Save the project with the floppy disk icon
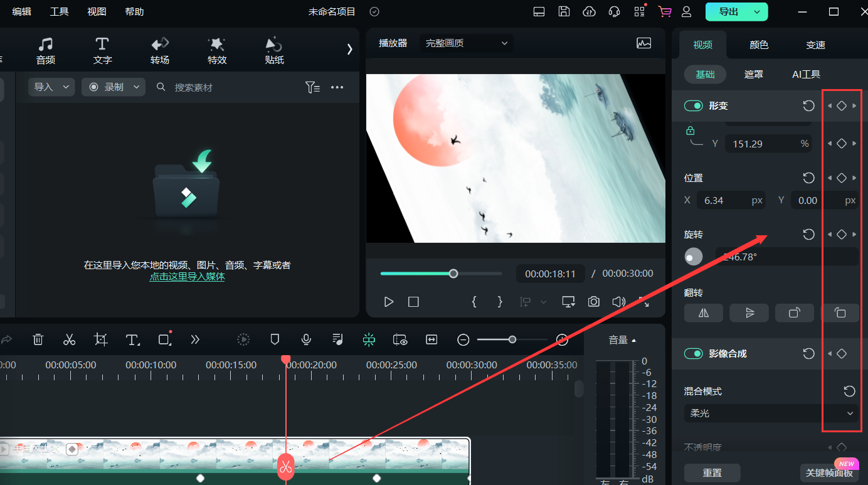Image resolution: width=868 pixels, height=485 pixels. click(x=564, y=11)
